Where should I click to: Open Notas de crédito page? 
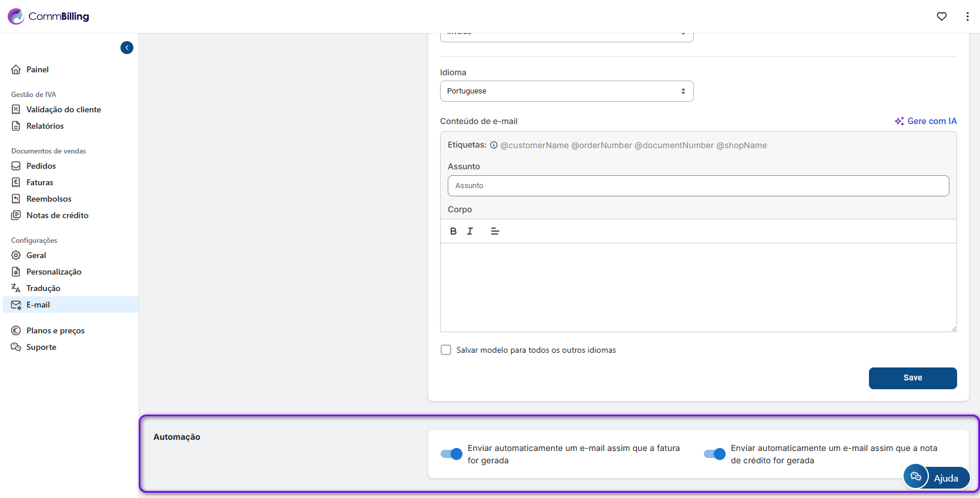click(57, 215)
